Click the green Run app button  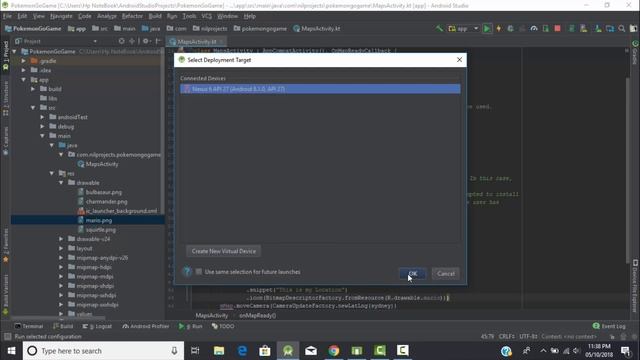[487, 29]
